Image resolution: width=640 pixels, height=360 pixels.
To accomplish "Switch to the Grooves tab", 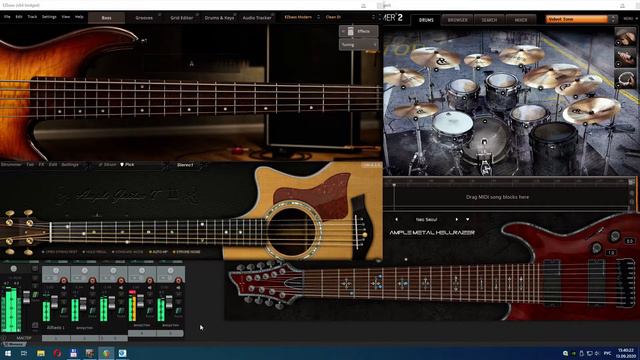I will [144, 18].
